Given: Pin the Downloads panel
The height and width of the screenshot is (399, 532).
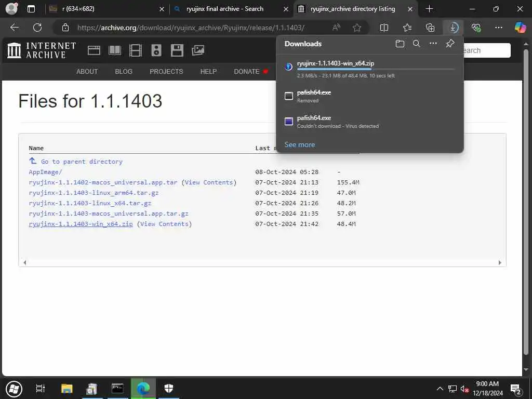Looking at the screenshot, I should coord(450,44).
